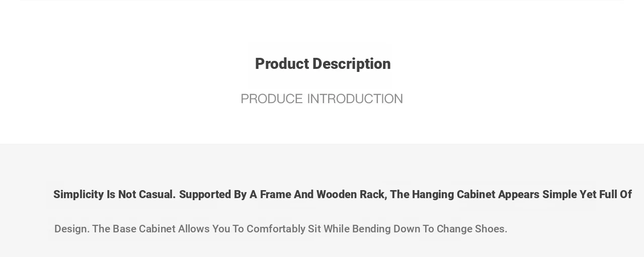The width and height of the screenshot is (644, 257).
Task: Click the word 'While' in the description
Action: [x=337, y=229]
